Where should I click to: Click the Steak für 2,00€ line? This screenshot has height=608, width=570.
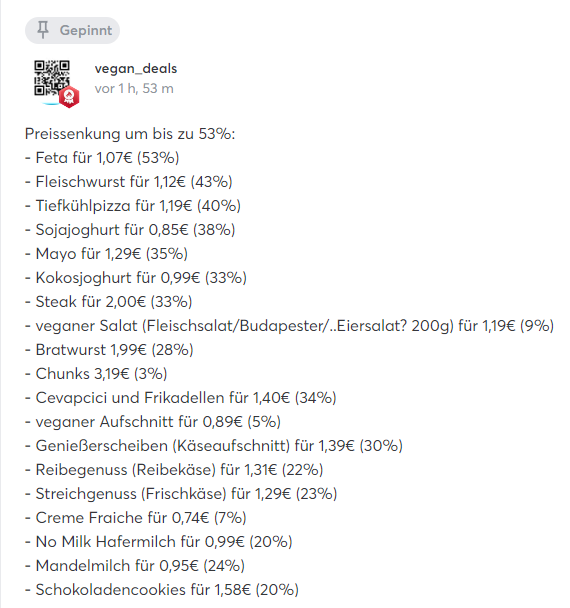point(109,302)
